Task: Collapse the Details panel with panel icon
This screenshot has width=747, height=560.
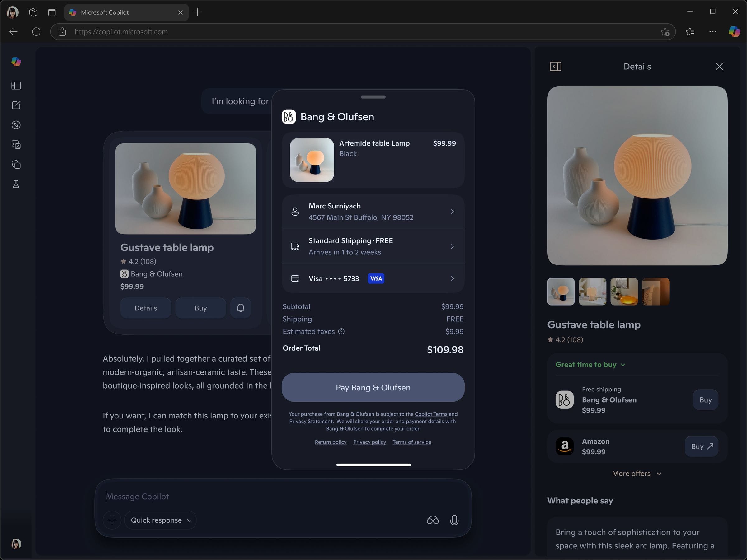Action: (x=556, y=67)
